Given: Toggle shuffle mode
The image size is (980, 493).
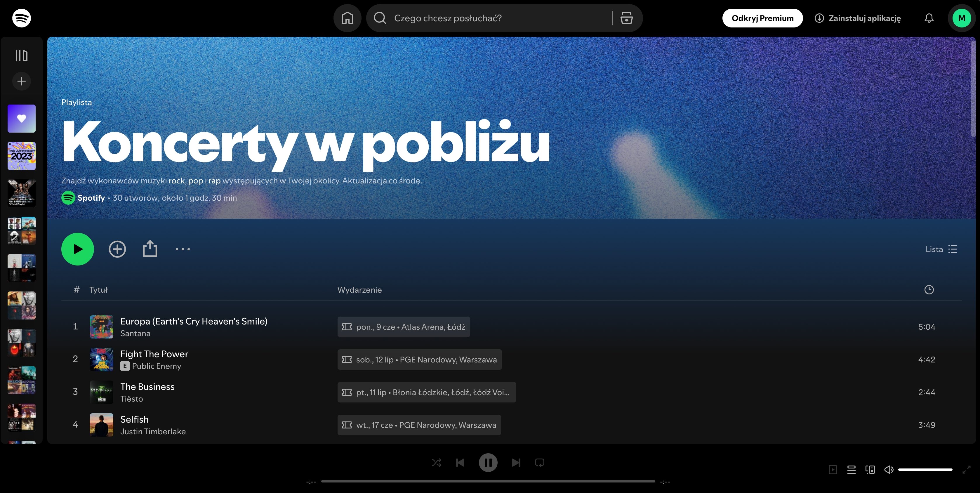Looking at the screenshot, I should [x=436, y=463].
